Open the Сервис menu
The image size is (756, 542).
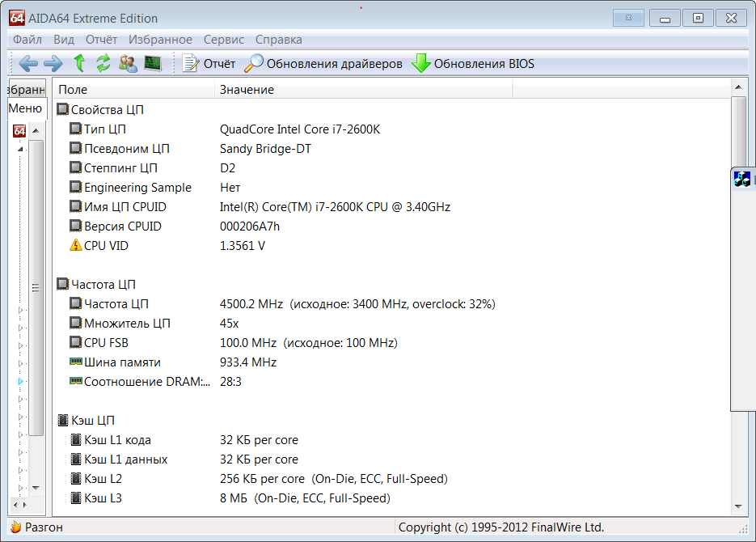[224, 40]
